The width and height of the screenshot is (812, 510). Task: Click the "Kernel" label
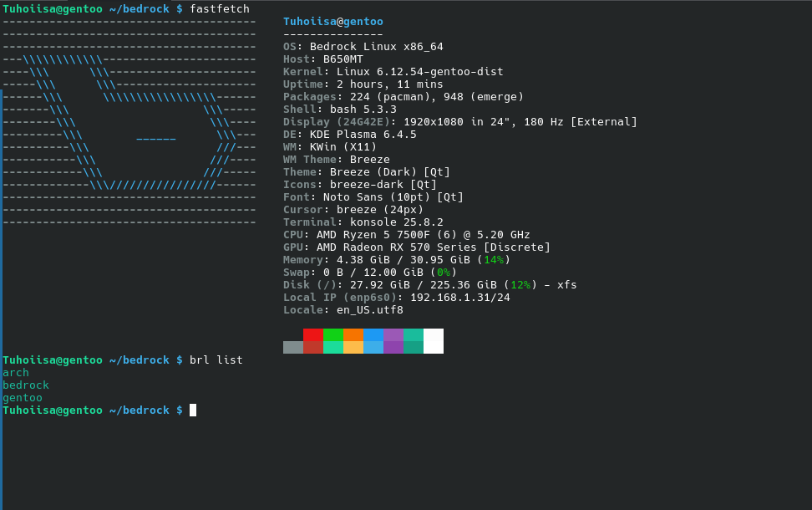coord(303,72)
